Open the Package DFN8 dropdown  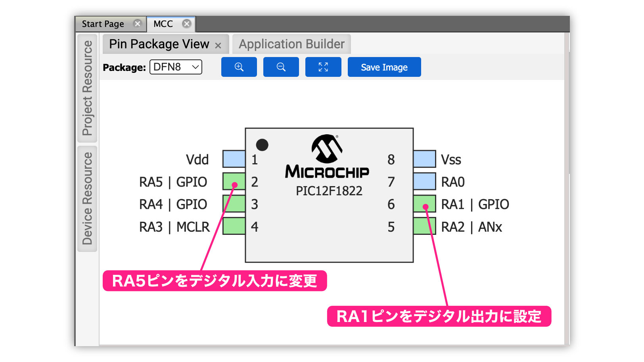coord(176,67)
